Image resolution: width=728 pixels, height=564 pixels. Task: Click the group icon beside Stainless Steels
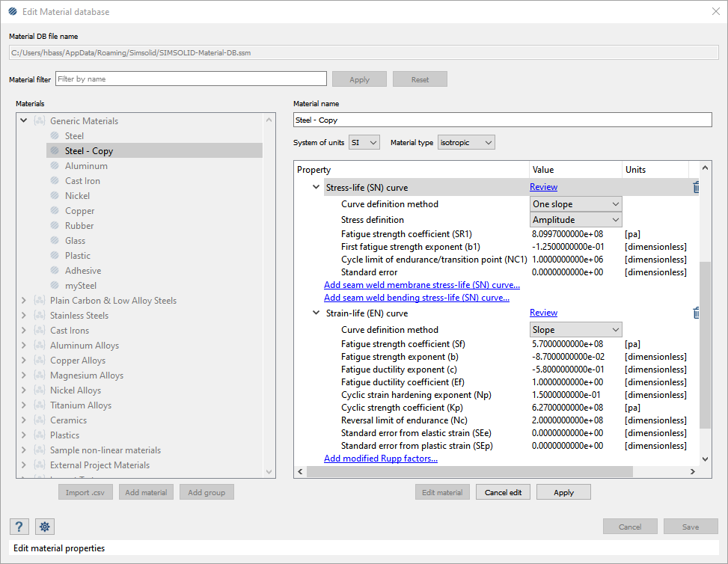click(x=40, y=316)
